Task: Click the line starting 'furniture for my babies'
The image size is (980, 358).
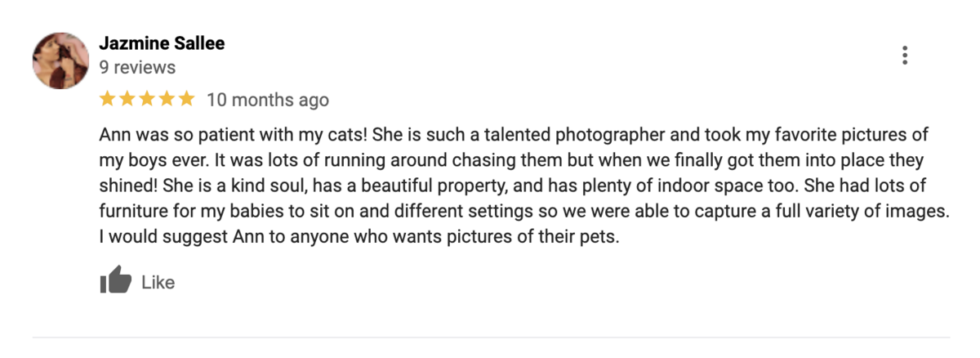Action: pos(523,213)
